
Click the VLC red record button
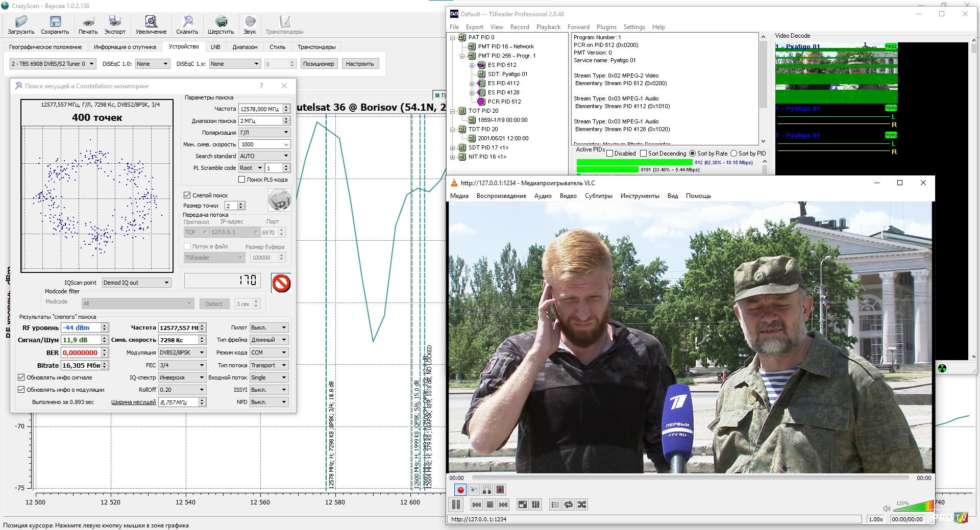460,490
